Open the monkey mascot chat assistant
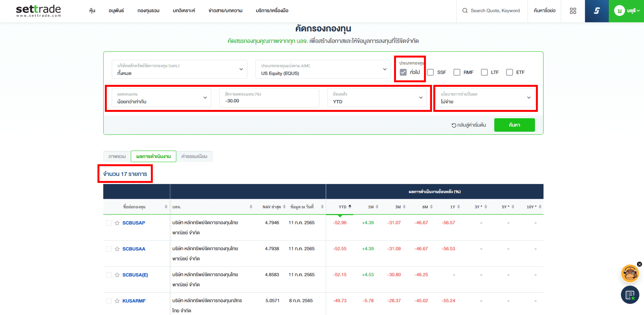 tap(630, 274)
